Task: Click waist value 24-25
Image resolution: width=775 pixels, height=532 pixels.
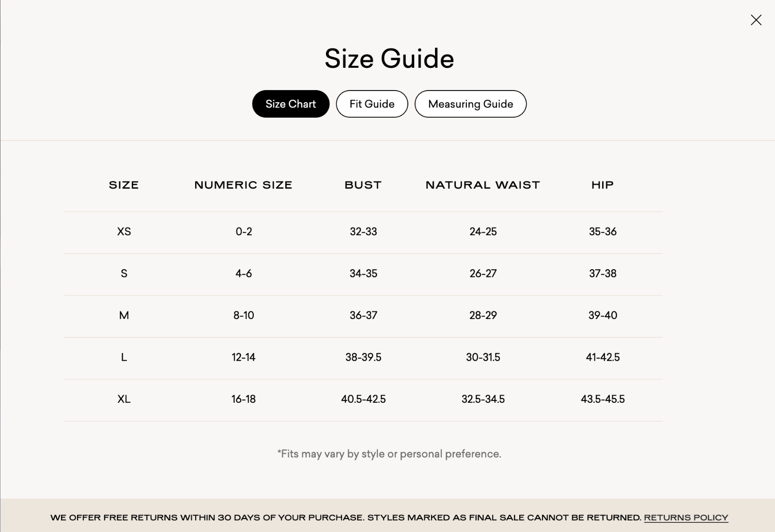Action: point(483,231)
